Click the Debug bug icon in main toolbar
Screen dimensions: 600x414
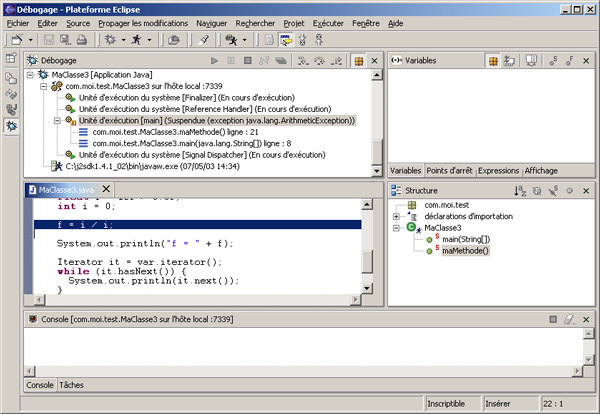click(x=111, y=39)
